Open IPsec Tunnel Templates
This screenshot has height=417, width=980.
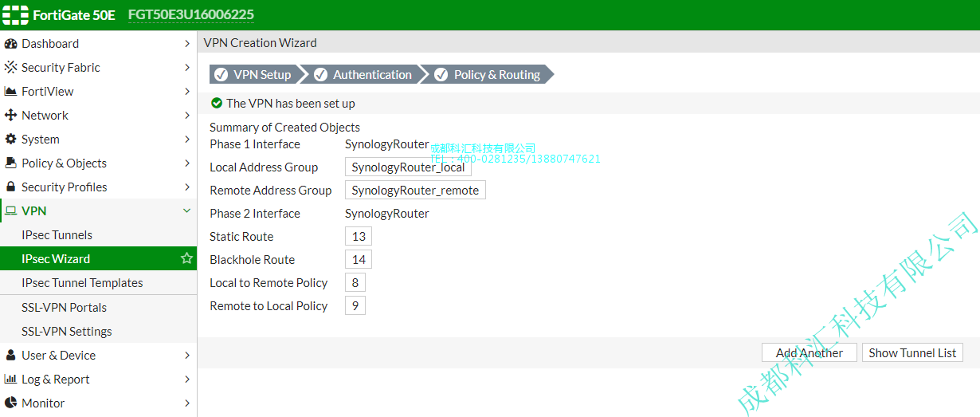click(98, 283)
